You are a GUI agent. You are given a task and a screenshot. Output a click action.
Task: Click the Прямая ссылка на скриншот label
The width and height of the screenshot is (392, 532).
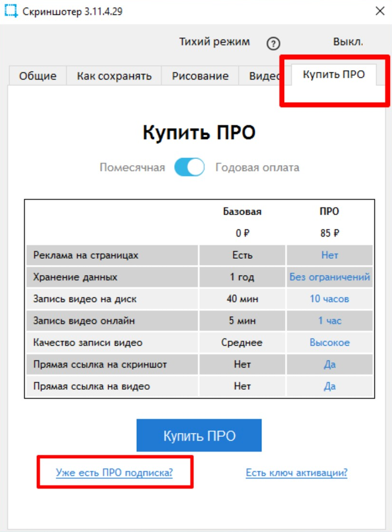coord(100,364)
